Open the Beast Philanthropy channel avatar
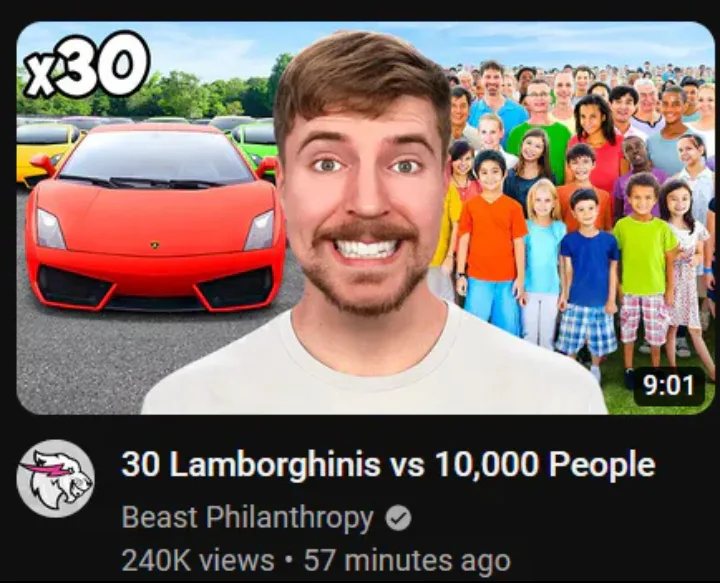 point(56,479)
